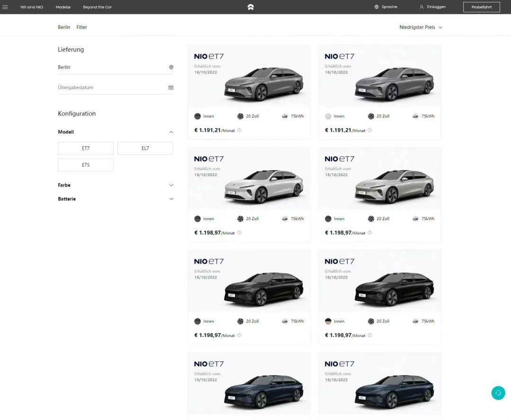
Task: Collapse the Modell filter section
Action: pos(115,132)
